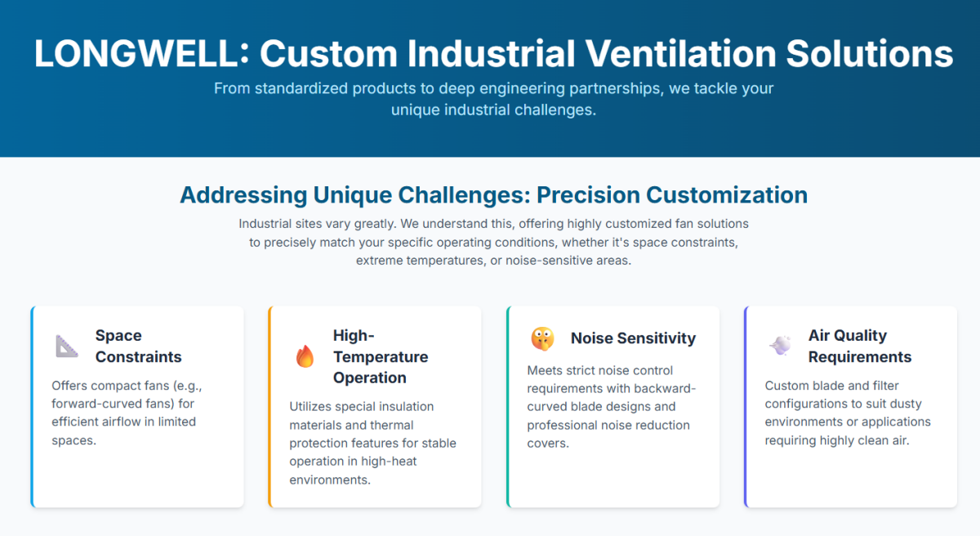Screen dimensions: 980x536
Task: Click the shushing face Noise Sensitivity icon
Action: tap(542, 338)
